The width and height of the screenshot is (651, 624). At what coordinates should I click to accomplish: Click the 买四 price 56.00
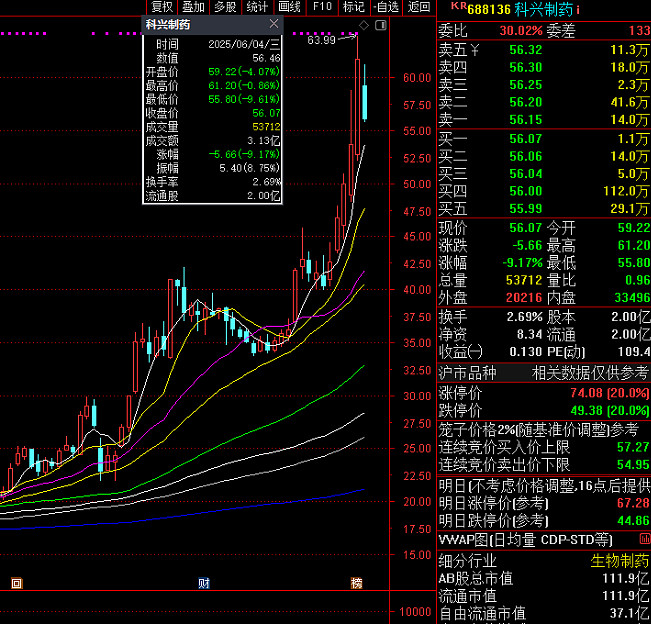(x=526, y=191)
